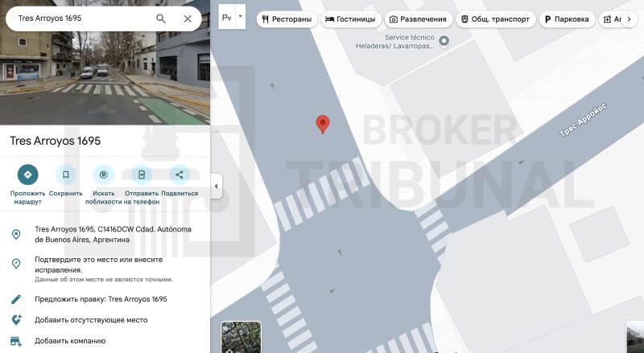This screenshot has height=353, width=644.
Task: Click the pencil edit icon
Action: pos(16,299)
